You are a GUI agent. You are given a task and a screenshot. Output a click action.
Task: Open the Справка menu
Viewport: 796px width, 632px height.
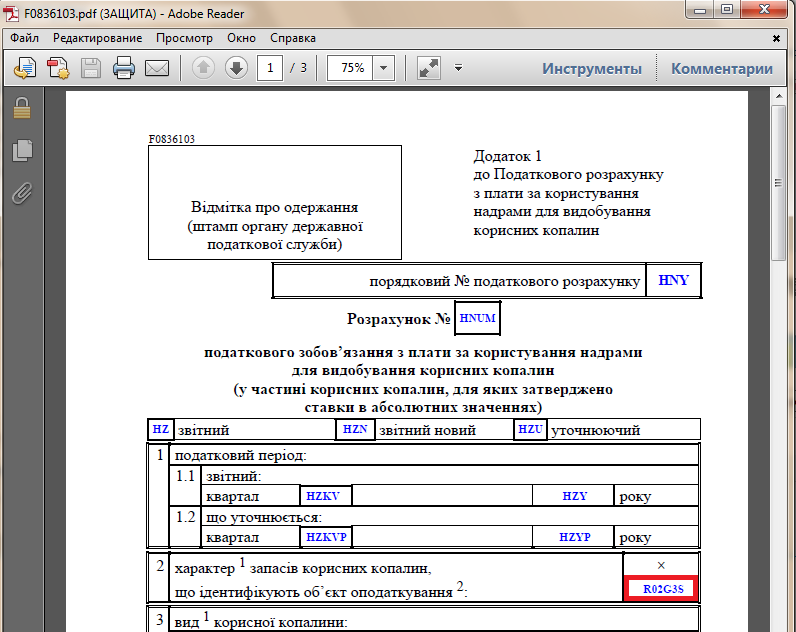293,38
